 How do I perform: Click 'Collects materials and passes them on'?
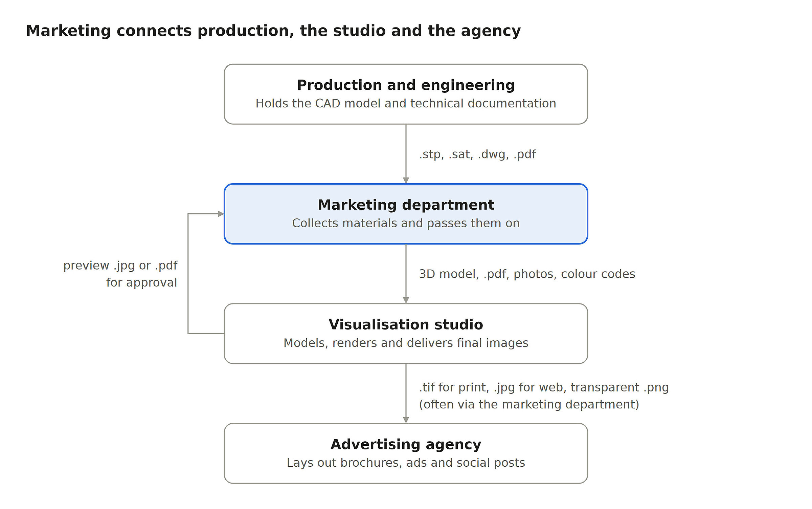point(406,223)
